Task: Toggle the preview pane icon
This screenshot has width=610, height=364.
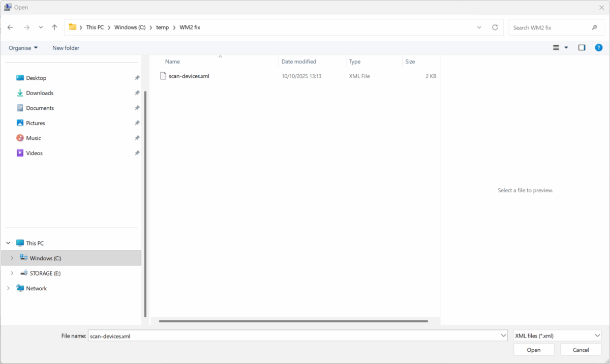Action: click(x=582, y=47)
